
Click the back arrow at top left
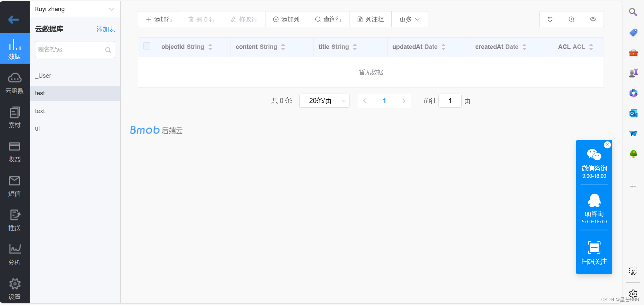coord(13,20)
